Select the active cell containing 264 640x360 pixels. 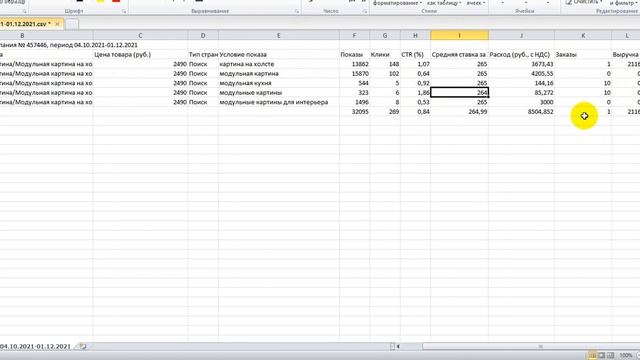pos(459,93)
